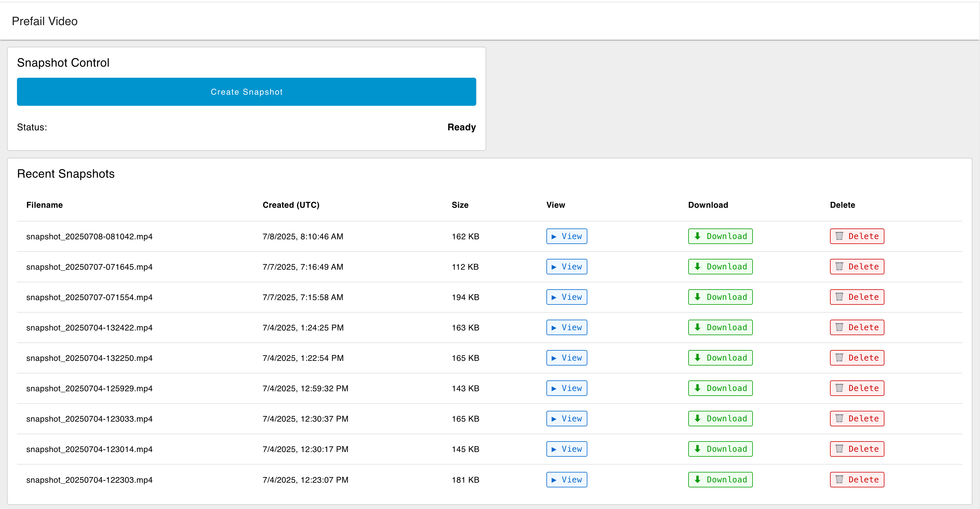The height and width of the screenshot is (509, 980).
Task: Download the 194 KB snapshot
Action: coord(720,297)
